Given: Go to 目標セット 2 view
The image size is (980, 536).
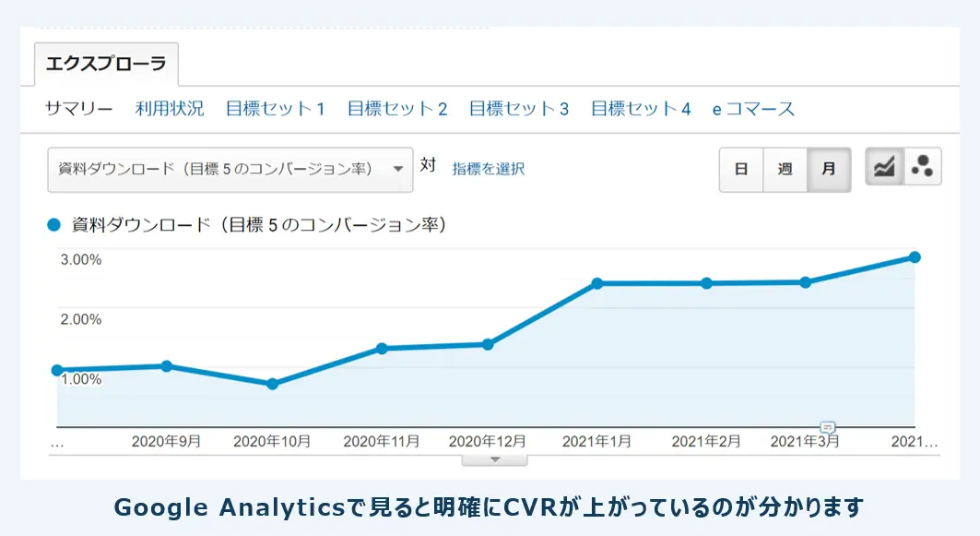Looking at the screenshot, I should 396,109.
